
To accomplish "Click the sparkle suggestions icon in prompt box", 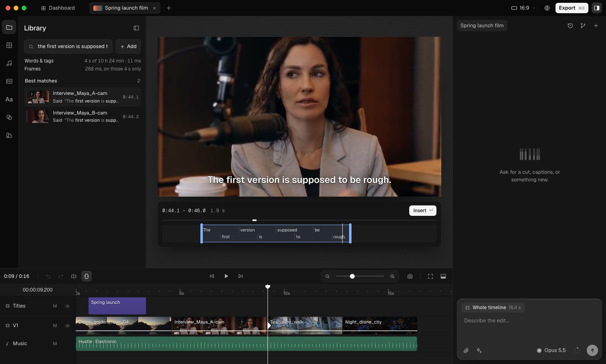I will [479, 350].
